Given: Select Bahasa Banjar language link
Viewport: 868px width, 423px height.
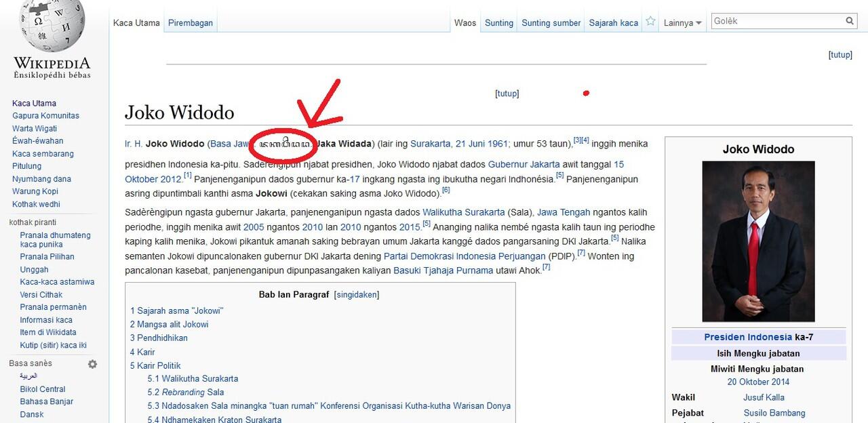Looking at the screenshot, I should 46,402.
